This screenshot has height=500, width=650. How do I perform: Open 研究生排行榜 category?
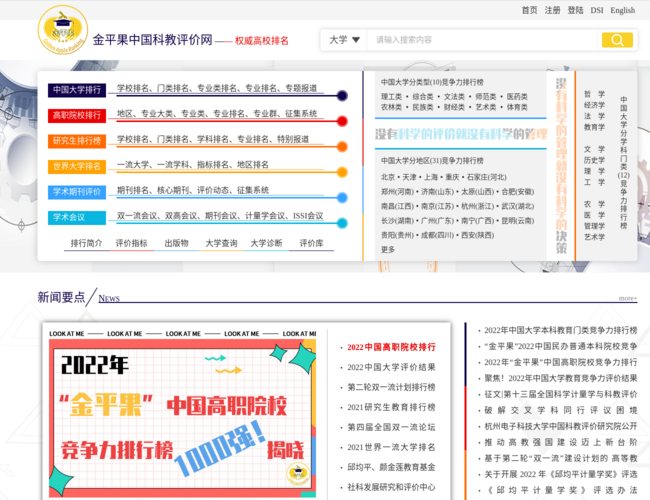tap(77, 141)
